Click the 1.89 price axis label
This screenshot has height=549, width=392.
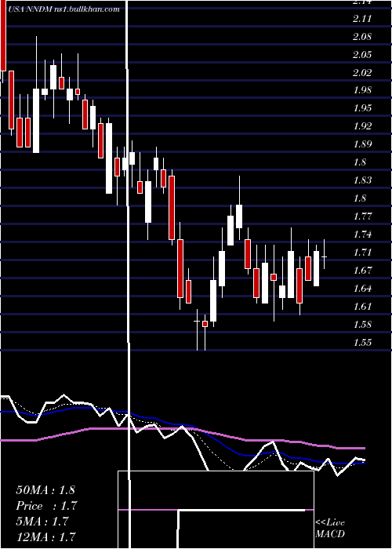(362, 144)
